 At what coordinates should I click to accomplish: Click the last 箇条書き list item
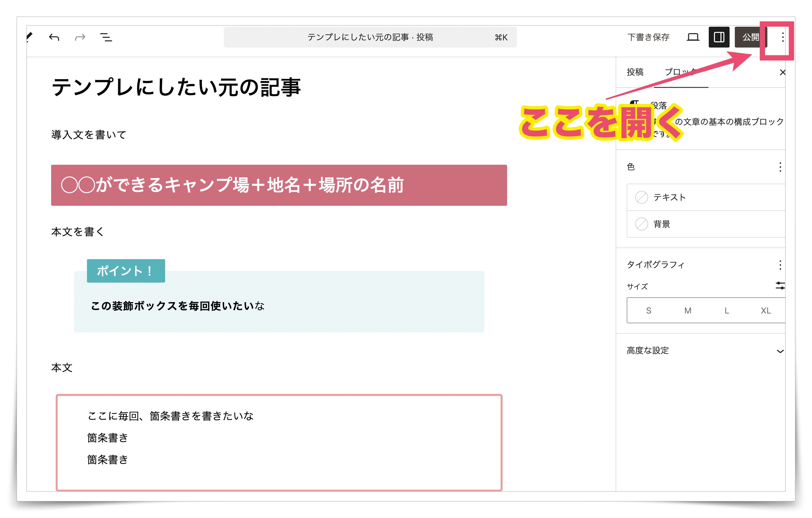108,460
